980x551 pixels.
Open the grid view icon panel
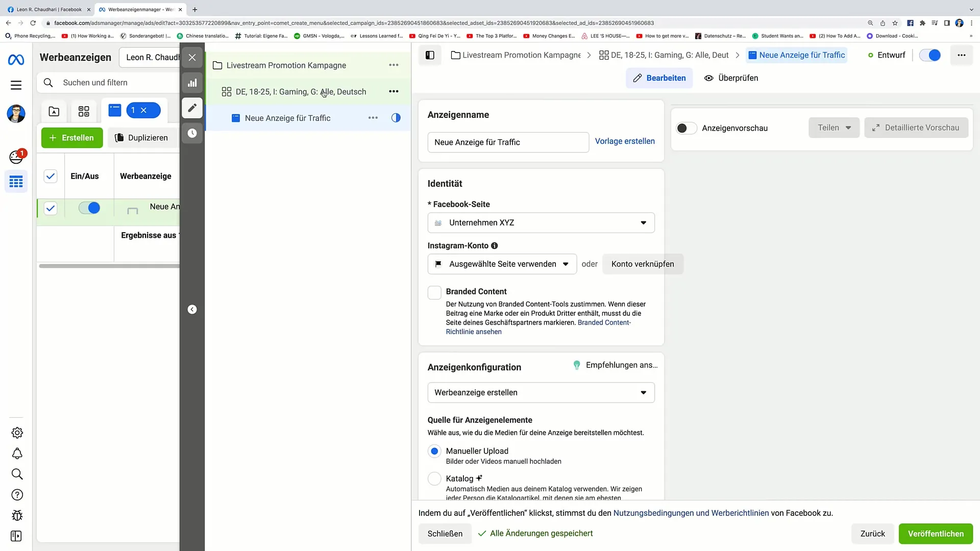point(84,110)
